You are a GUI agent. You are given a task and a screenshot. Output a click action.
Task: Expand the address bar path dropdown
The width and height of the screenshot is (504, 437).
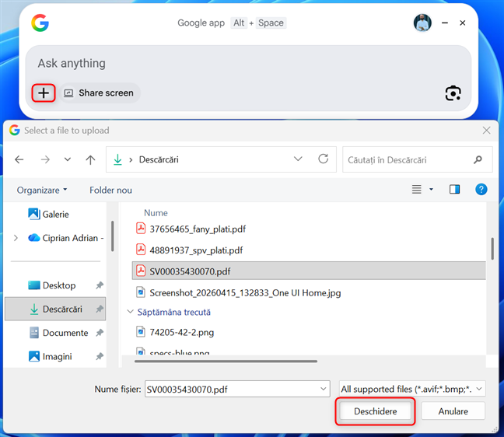(x=298, y=159)
